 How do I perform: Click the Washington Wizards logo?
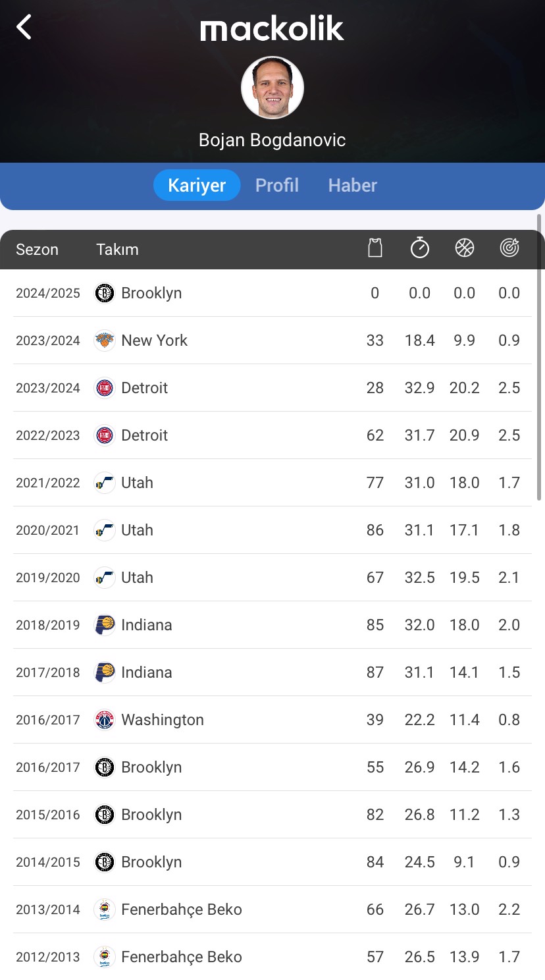click(x=105, y=720)
